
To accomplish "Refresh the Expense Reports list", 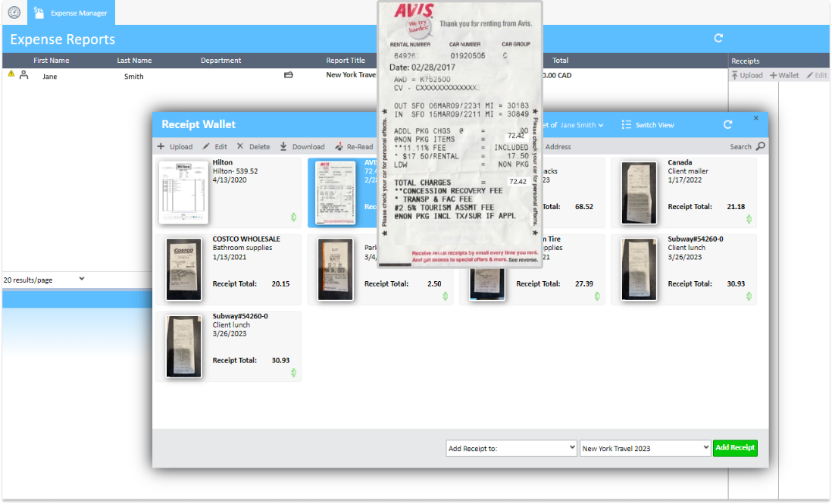I will tap(718, 37).
